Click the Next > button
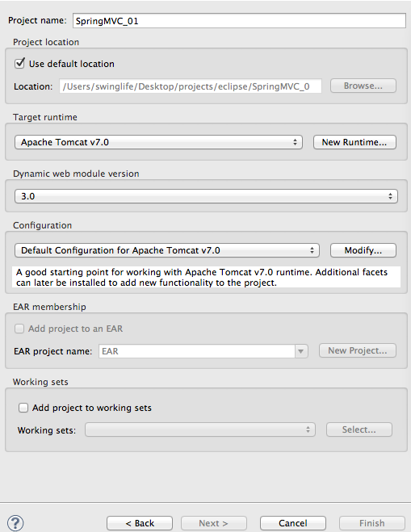 coord(213,523)
